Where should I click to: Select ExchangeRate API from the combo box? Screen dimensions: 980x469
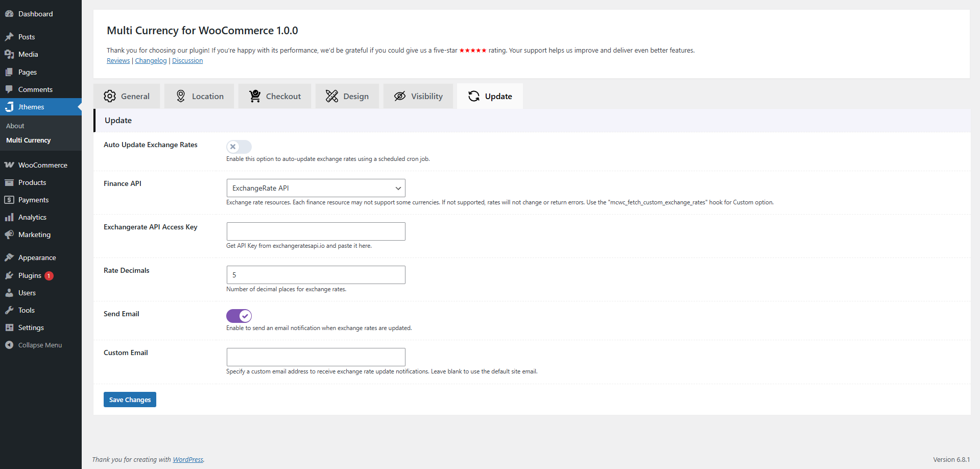click(x=315, y=187)
